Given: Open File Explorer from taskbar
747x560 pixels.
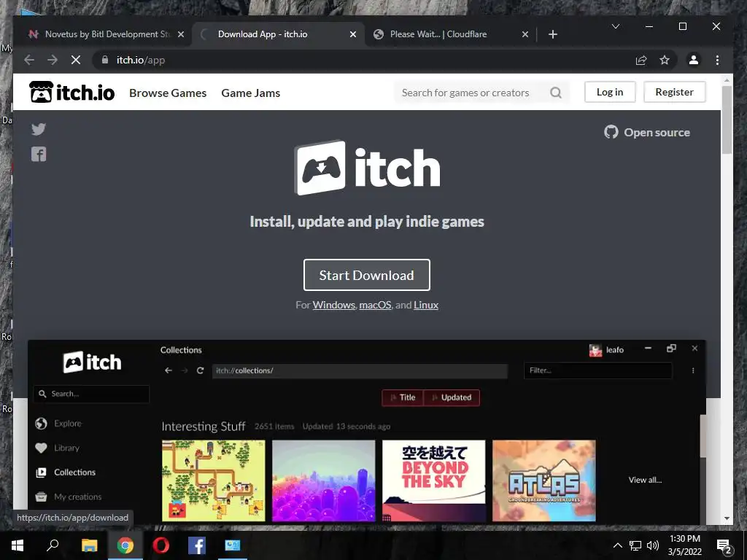Looking at the screenshot, I should (x=89, y=545).
